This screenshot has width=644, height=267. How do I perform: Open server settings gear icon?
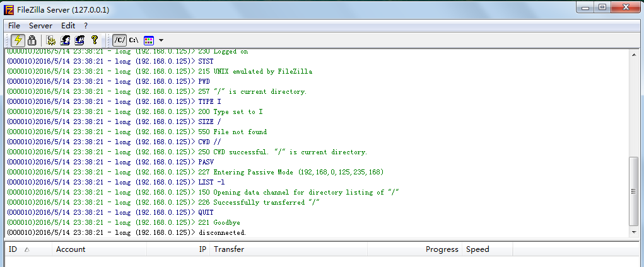[x=51, y=40]
